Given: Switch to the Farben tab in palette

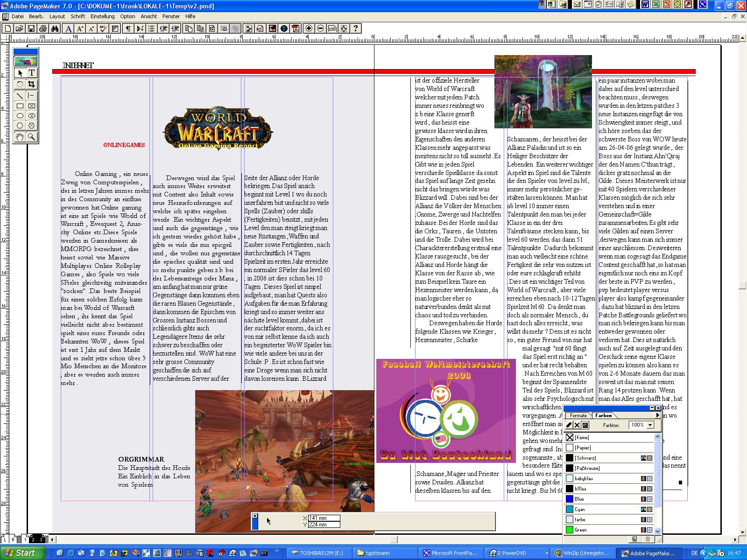Looking at the screenshot, I should (603, 415).
